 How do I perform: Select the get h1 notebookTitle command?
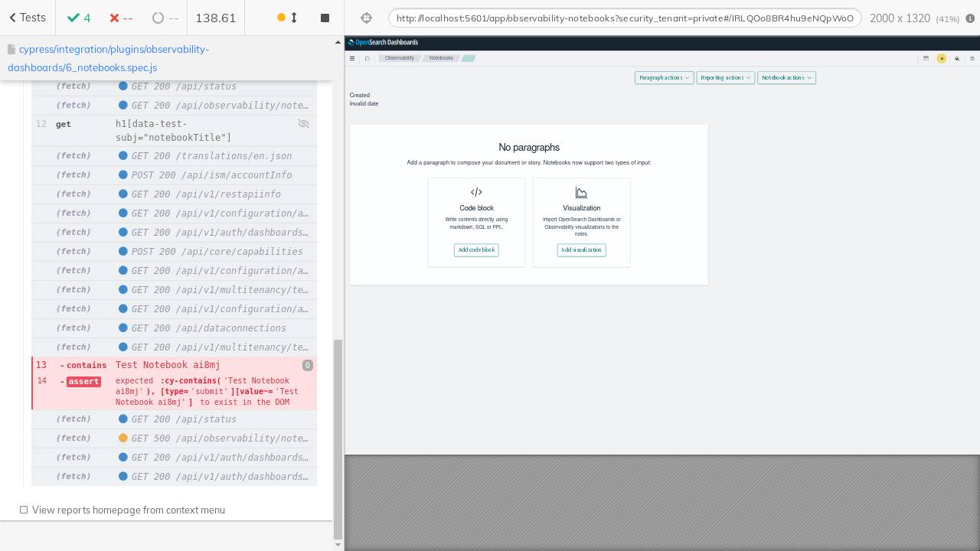pos(174,131)
